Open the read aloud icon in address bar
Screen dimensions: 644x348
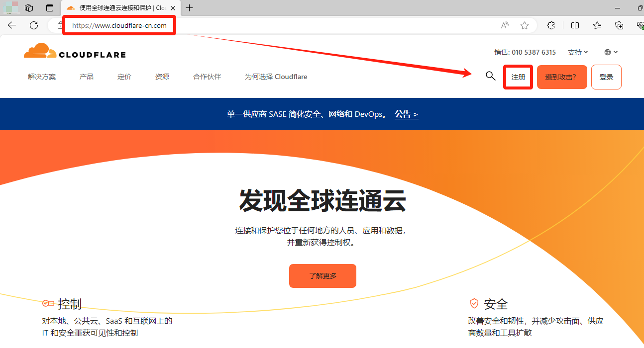[505, 25]
